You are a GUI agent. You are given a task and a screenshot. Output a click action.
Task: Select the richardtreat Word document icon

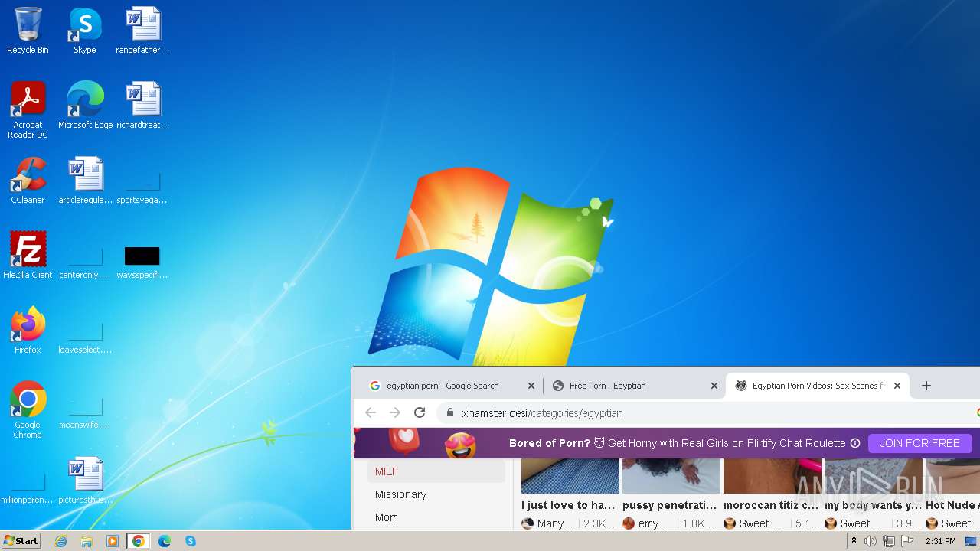coord(142,105)
